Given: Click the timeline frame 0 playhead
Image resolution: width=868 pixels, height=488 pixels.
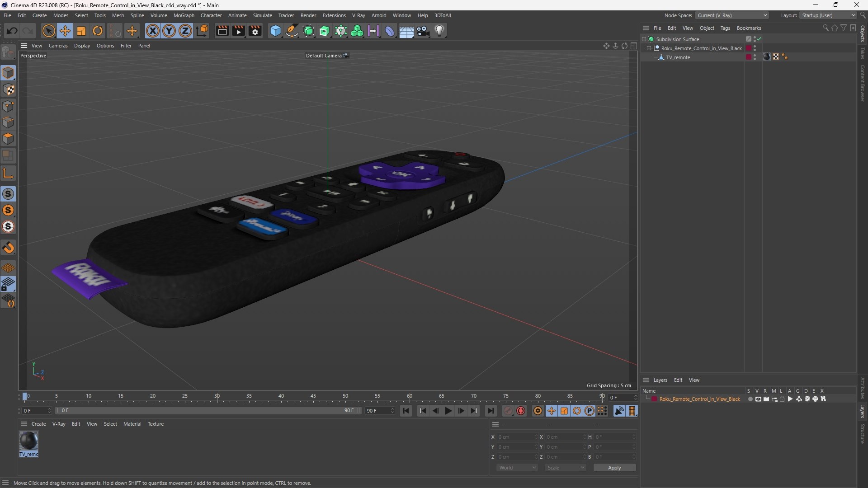Looking at the screenshot, I should (25, 396).
